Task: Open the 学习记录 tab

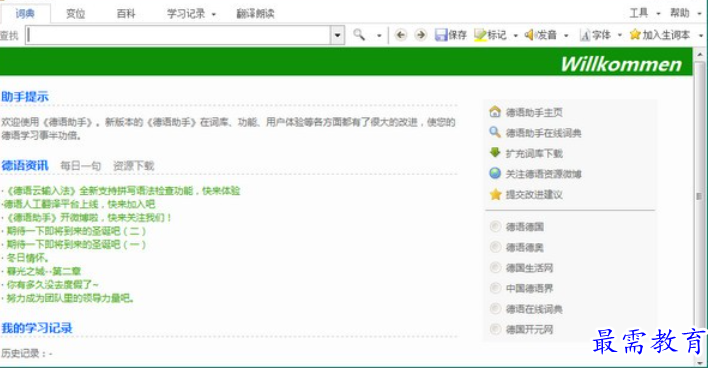Action: (x=186, y=14)
